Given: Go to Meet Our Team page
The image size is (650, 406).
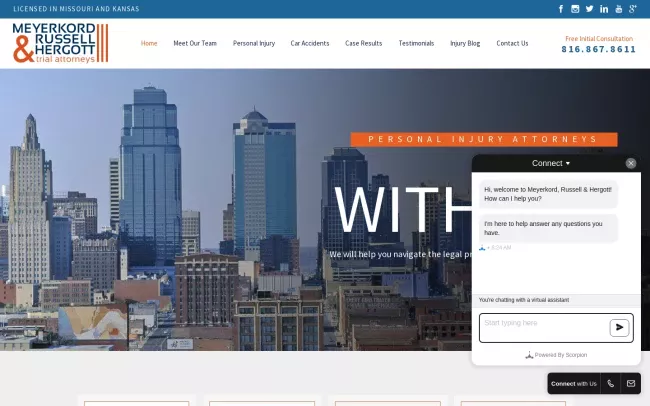Looking at the screenshot, I should pyautogui.click(x=195, y=44).
